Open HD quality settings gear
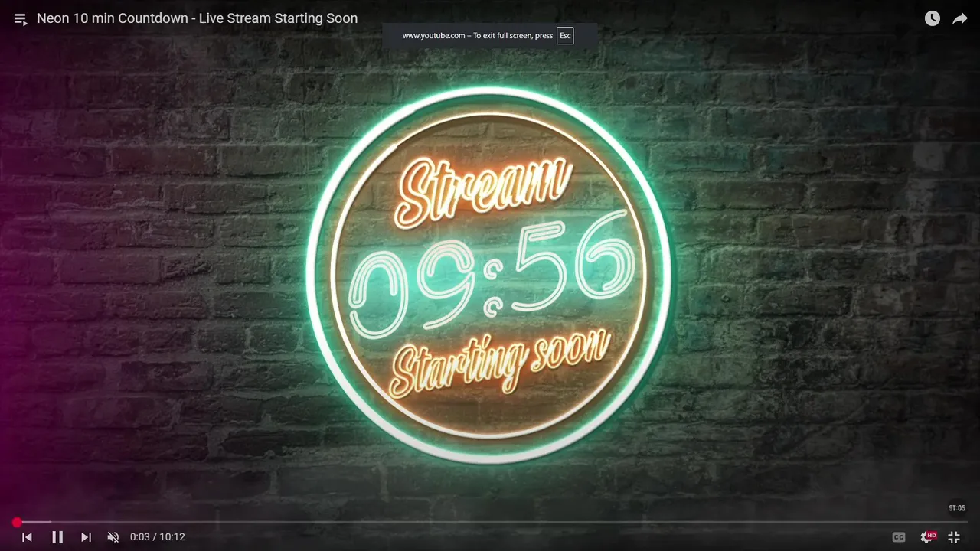Image resolution: width=980 pixels, height=551 pixels. tap(928, 537)
